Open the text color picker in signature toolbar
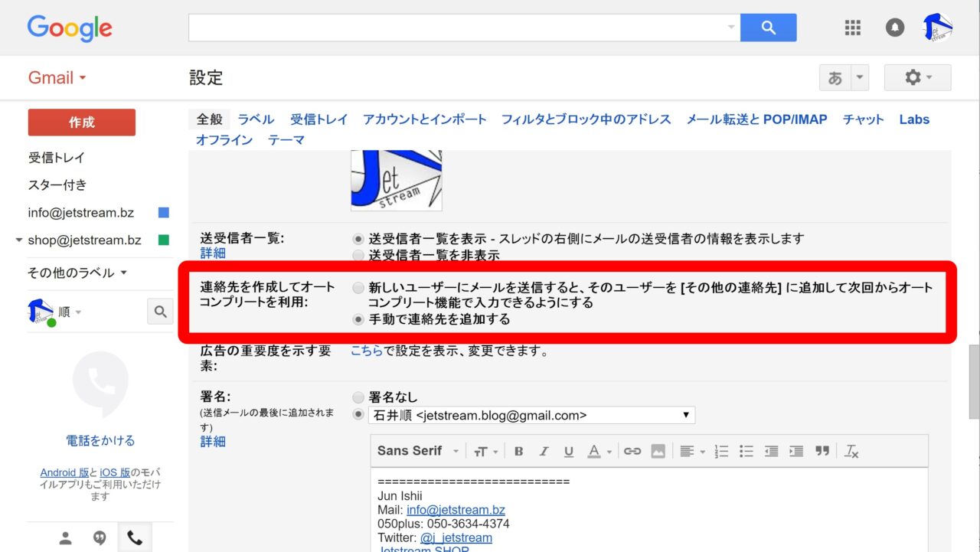This screenshot has height=552, width=980. pos(598,451)
